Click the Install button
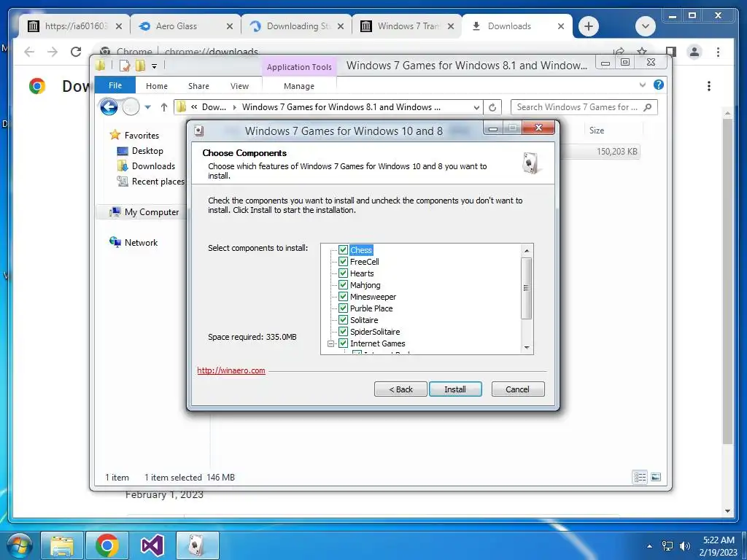This screenshot has width=747, height=560. [455, 389]
